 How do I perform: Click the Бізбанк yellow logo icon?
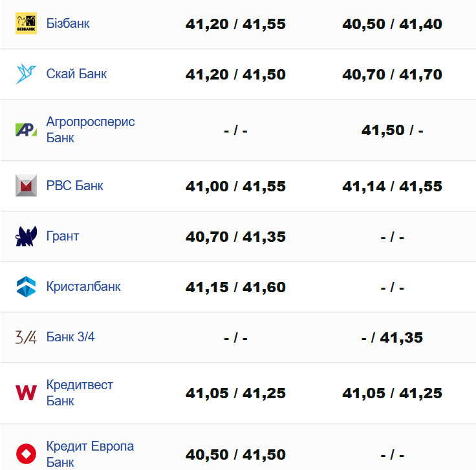coord(26,24)
